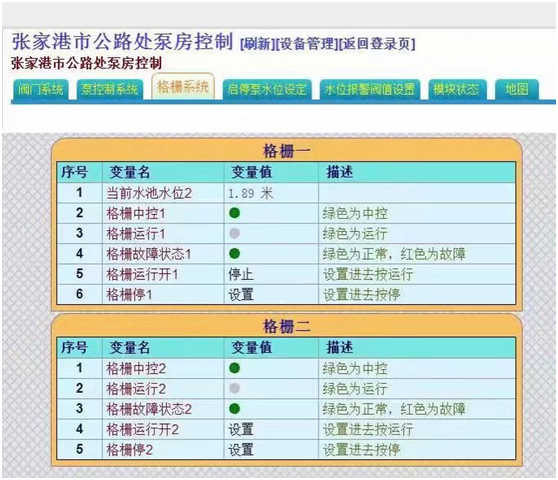Click green indicator for 格栅中控2
Viewport: 558px width, 480px height.
tap(235, 368)
